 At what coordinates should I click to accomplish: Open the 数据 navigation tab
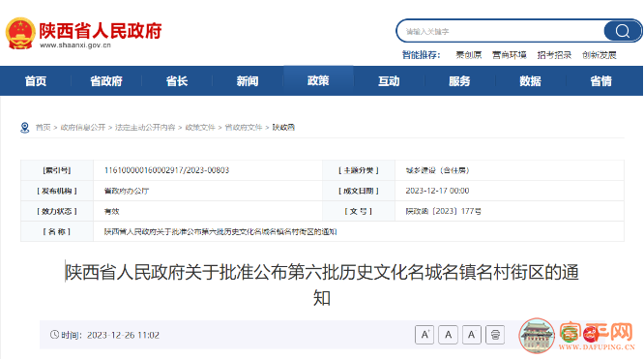click(x=530, y=81)
